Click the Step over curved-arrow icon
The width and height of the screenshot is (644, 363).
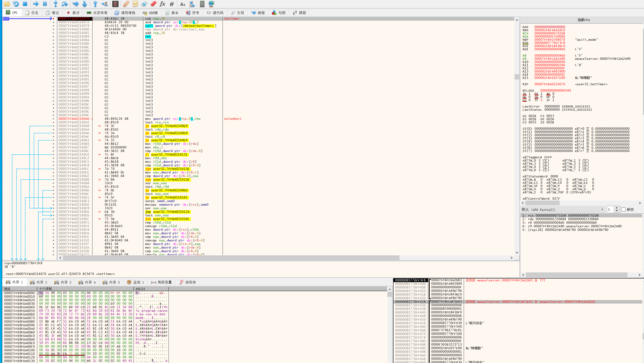(65, 4)
